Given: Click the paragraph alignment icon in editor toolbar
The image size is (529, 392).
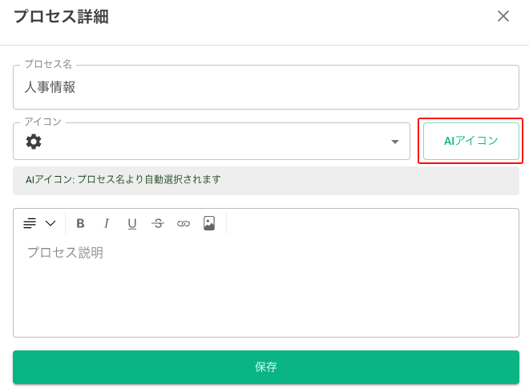Looking at the screenshot, I should pos(30,223).
